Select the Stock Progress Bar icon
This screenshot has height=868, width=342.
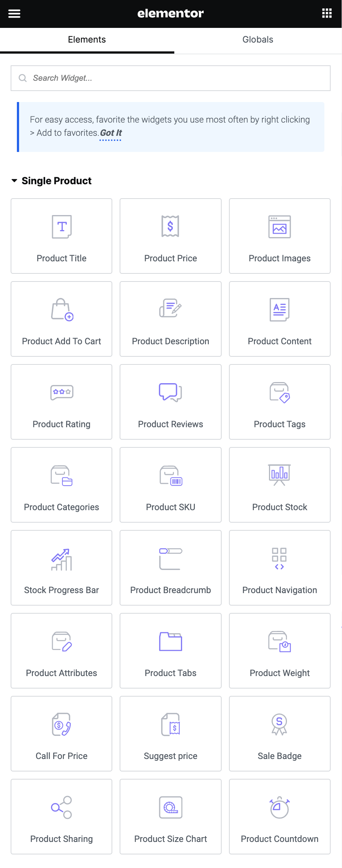pos(62,560)
